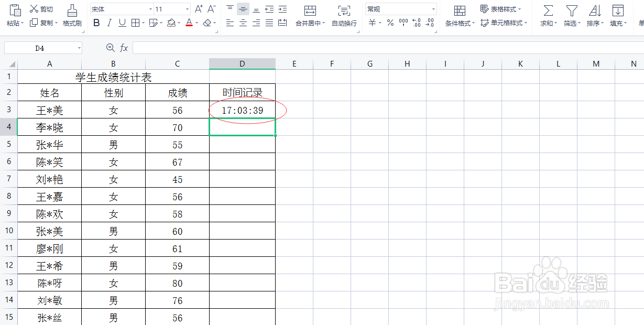Set middle vertical alignment
The width and height of the screenshot is (644, 325).
coord(243,9)
